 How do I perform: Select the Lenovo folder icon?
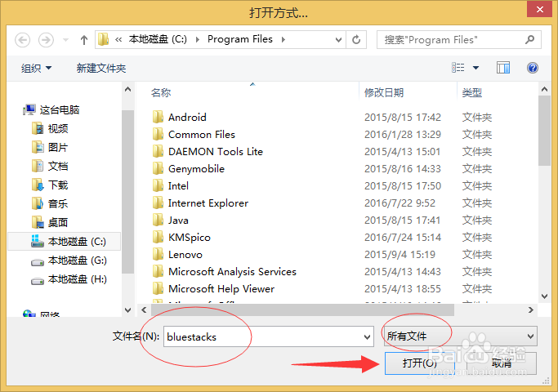[x=158, y=254]
